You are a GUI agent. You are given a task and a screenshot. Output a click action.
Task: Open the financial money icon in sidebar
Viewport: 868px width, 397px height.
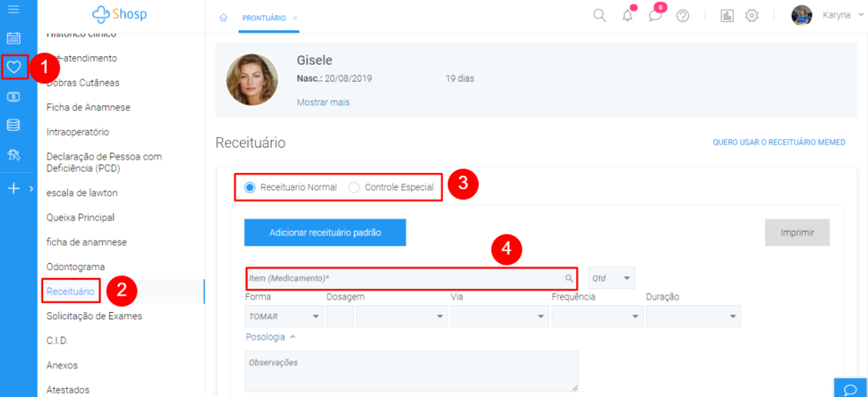click(14, 97)
